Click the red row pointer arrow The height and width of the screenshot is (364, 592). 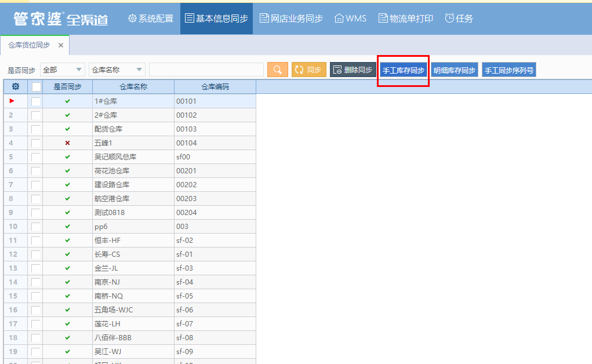pyautogui.click(x=12, y=101)
